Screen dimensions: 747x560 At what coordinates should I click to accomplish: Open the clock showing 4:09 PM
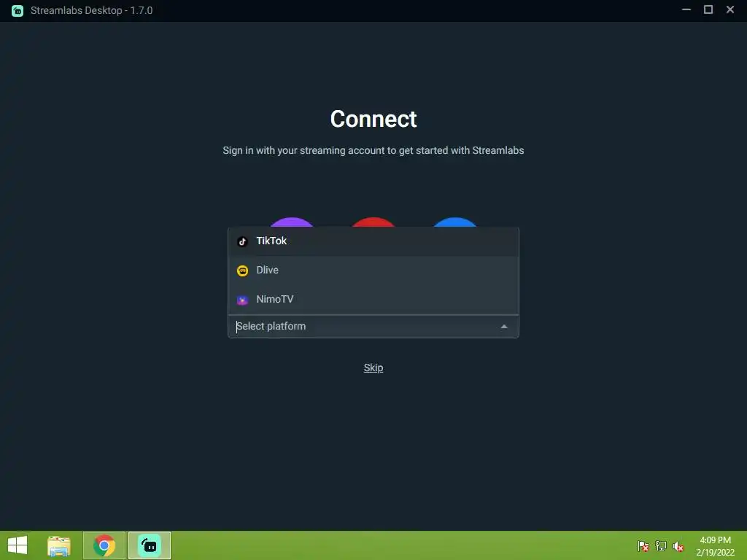tap(715, 545)
